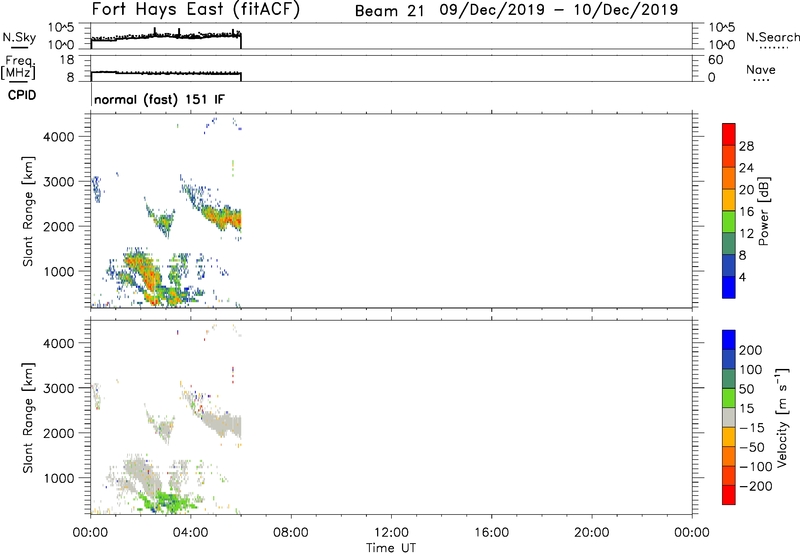Click the "18" tick on frequency axis

point(67,60)
